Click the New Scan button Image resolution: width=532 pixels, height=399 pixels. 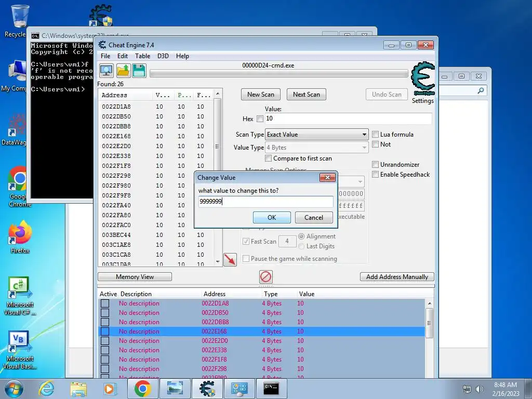tap(261, 95)
